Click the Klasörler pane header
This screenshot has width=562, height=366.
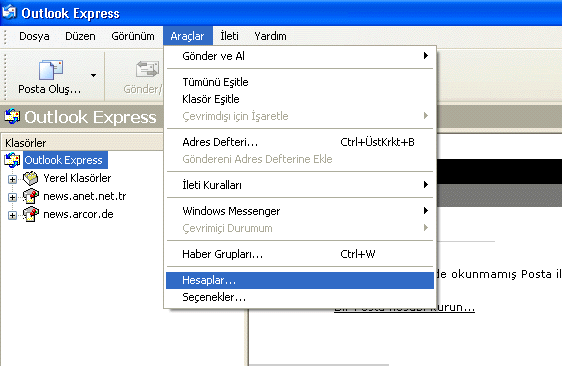(82, 143)
